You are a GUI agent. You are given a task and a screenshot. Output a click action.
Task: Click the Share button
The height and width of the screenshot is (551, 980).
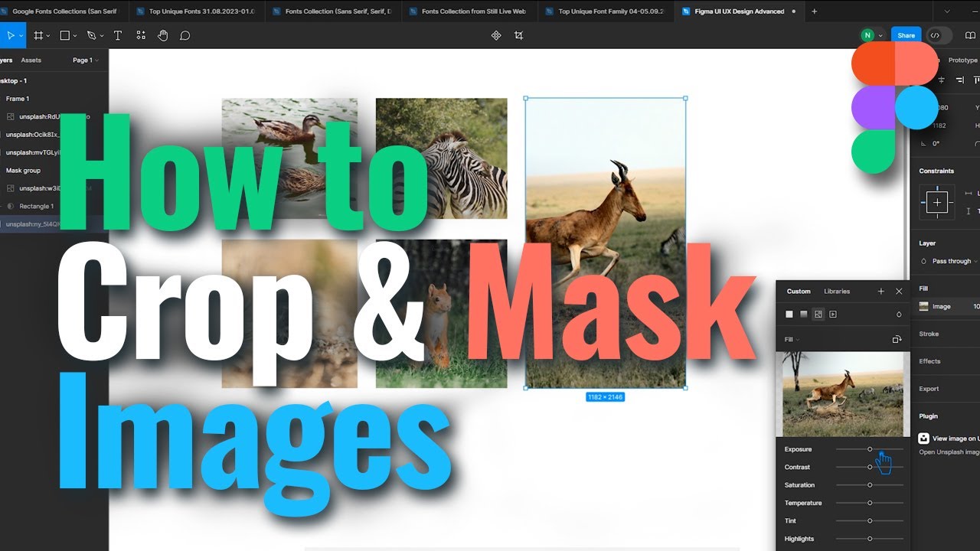point(906,35)
